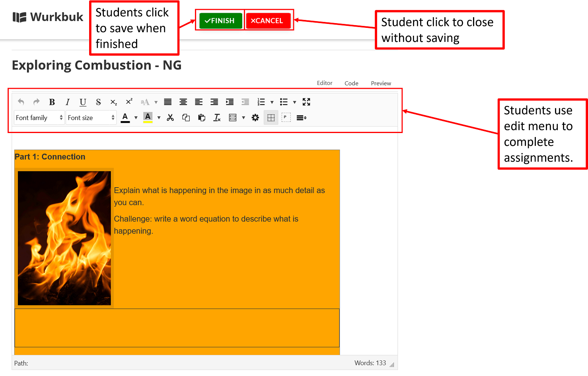The height and width of the screenshot is (376, 588).
Task: Open the Font family dropdown
Action: 39,117
